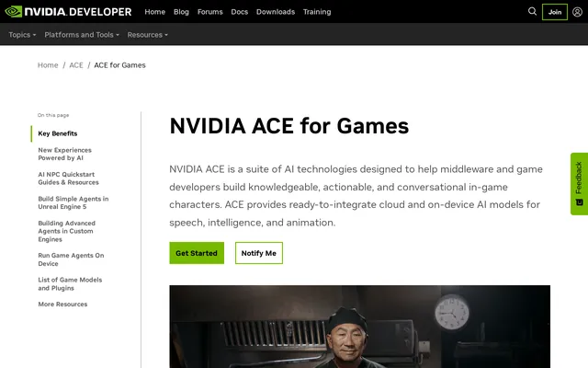Open the user account icon
This screenshot has width=588, height=368.
(x=577, y=12)
